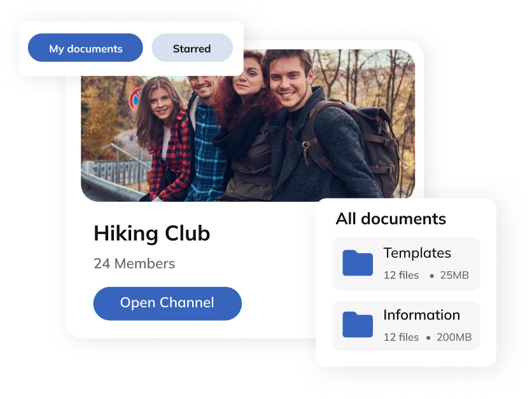The image size is (532, 399).
Task: Click the 24 Members text
Action: (134, 263)
